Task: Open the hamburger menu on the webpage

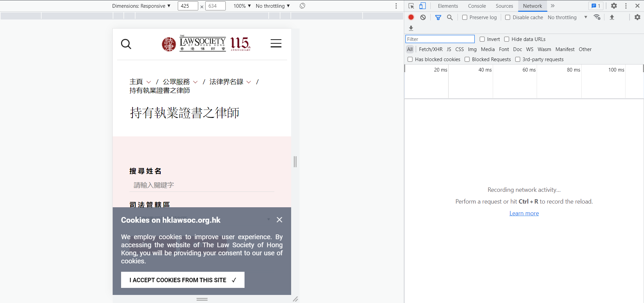Action: [276, 43]
